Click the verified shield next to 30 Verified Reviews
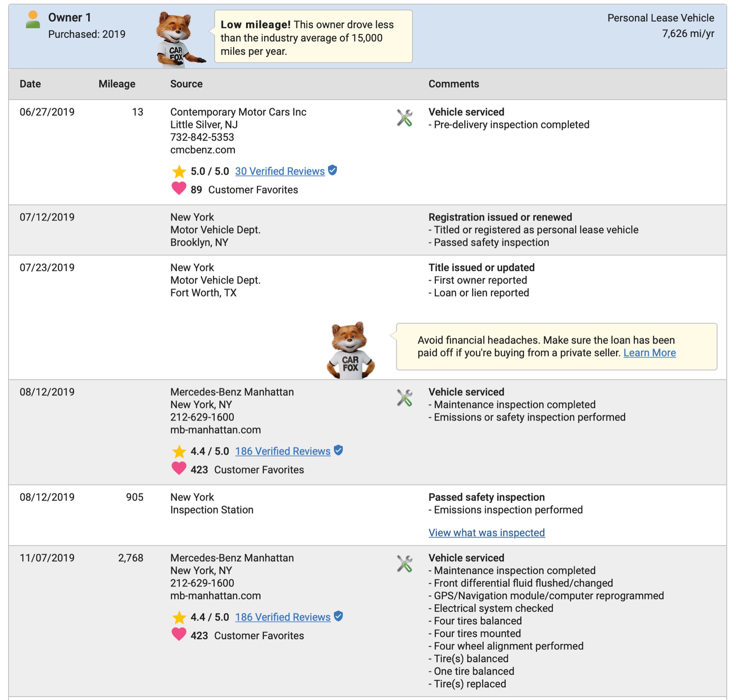This screenshot has height=700, width=736. tap(333, 170)
